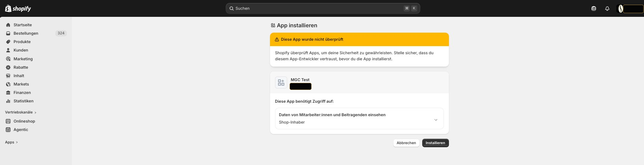This screenshot has width=644, height=165.
Task: Focus the Suchen search field
Action: (x=323, y=8)
